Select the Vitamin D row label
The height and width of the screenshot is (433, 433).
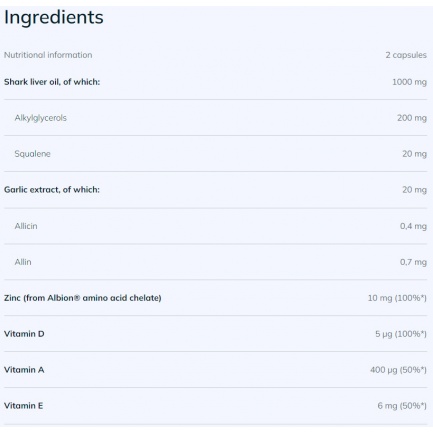[x=24, y=334]
